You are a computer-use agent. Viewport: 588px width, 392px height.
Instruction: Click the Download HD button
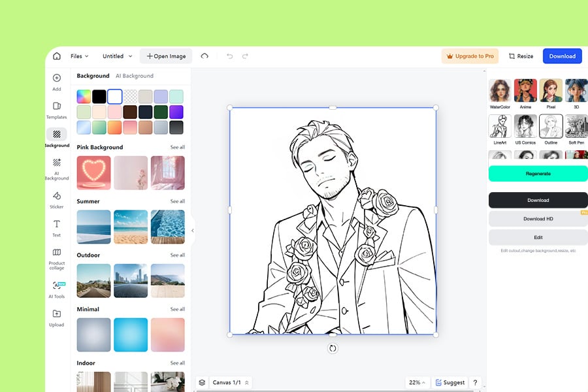pos(538,219)
